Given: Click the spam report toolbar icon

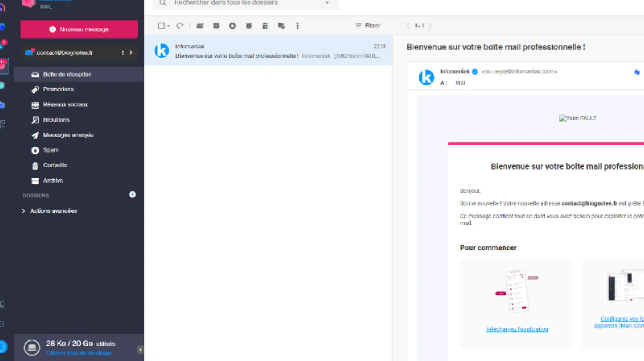Looking at the screenshot, I should tap(232, 26).
